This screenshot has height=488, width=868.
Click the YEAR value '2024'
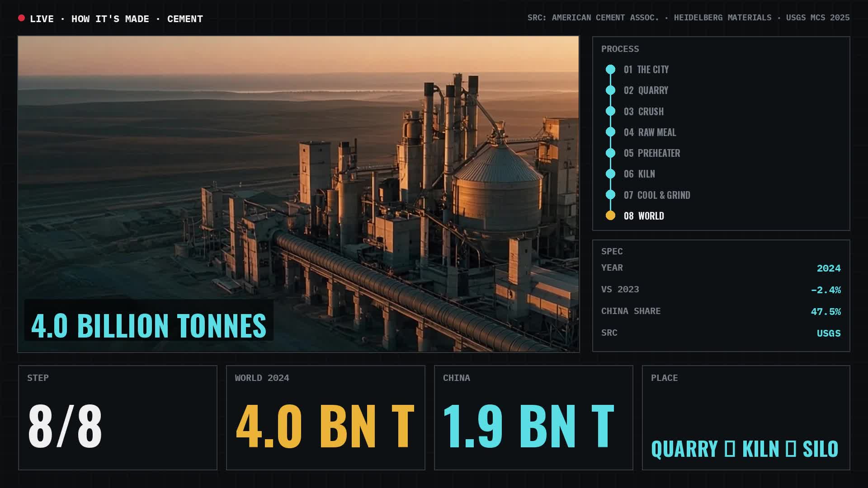828,268
